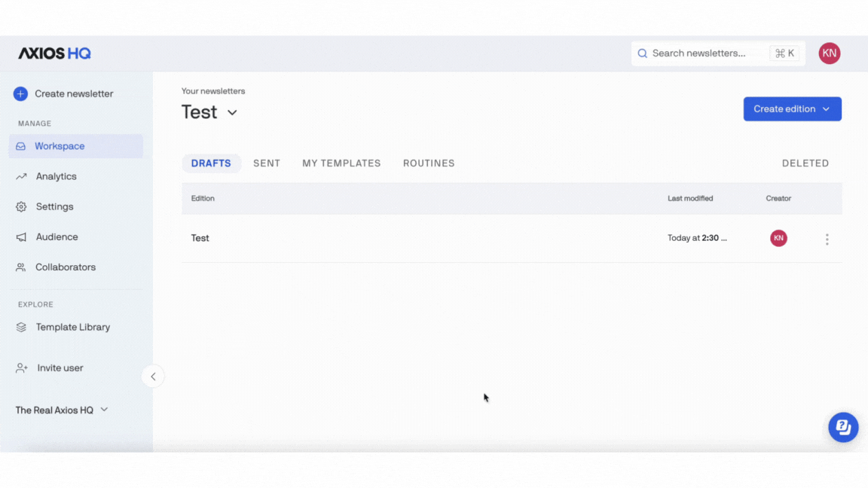Click the Invite user person-plus icon
The width and height of the screenshot is (868, 488).
pos(22,368)
